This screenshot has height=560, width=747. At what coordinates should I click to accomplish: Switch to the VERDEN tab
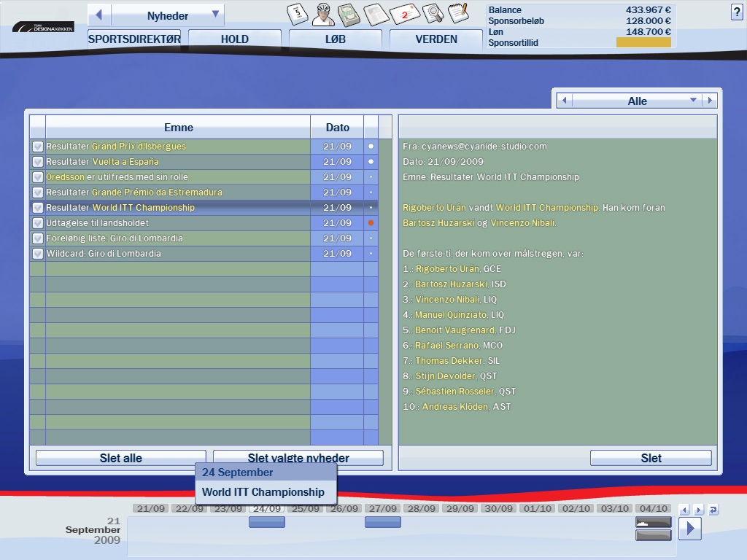click(x=436, y=39)
